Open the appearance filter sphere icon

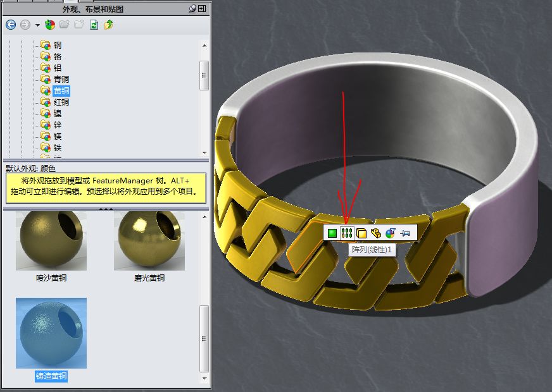tap(389, 233)
